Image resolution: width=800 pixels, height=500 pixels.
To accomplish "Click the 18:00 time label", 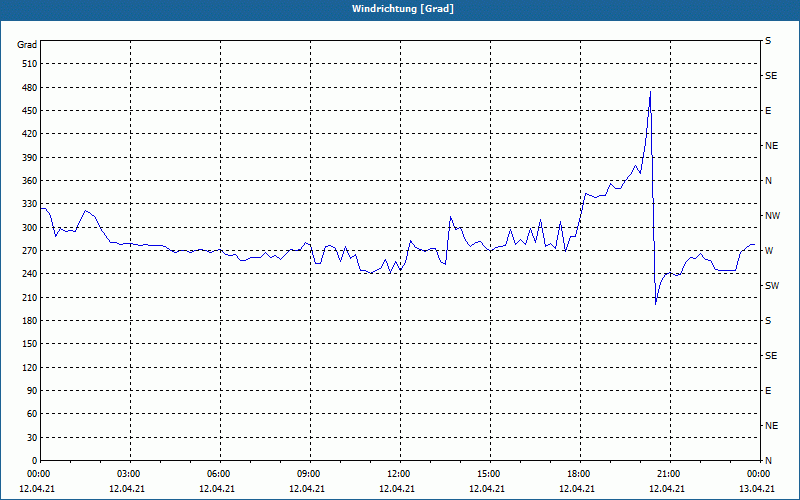I will [x=579, y=474].
